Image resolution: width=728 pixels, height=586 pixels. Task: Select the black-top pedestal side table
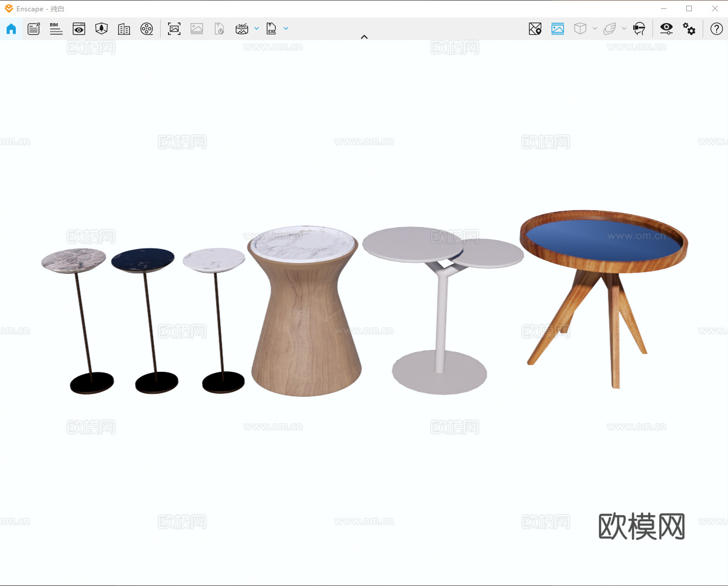143,260
